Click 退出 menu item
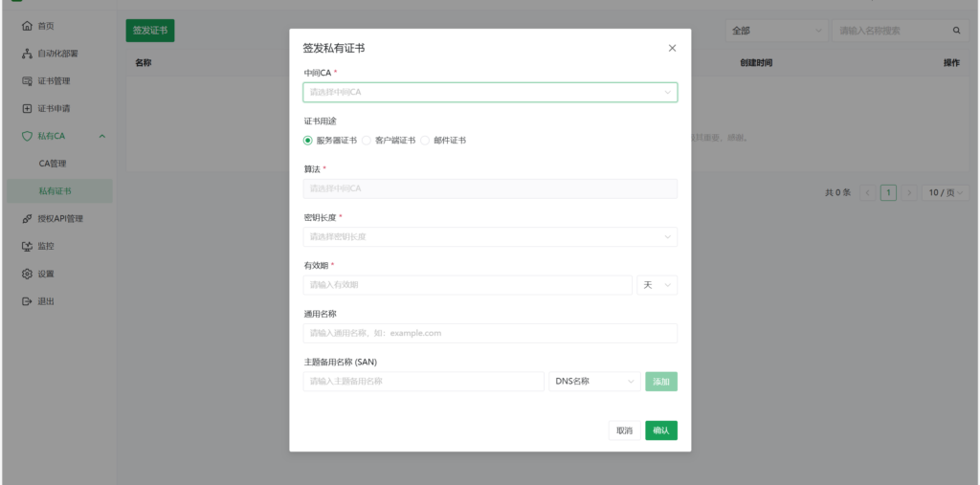Screen dimensions: 980x485 click(x=60, y=301)
